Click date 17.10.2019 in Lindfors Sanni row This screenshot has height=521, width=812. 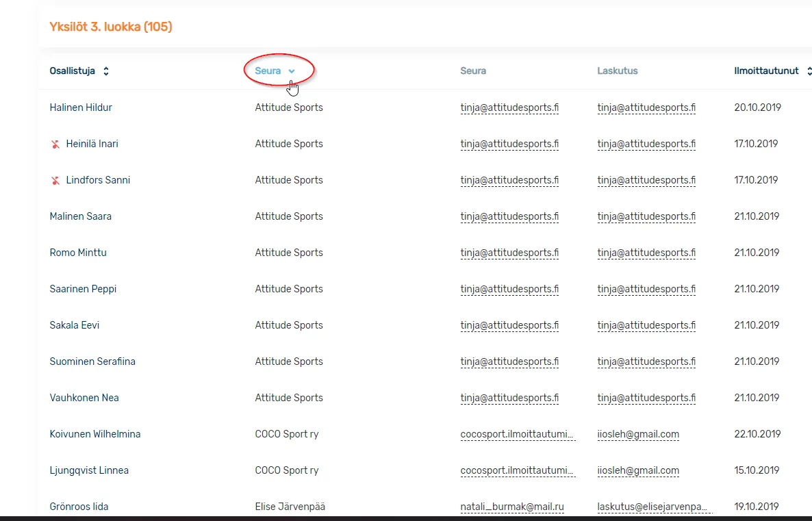click(756, 180)
